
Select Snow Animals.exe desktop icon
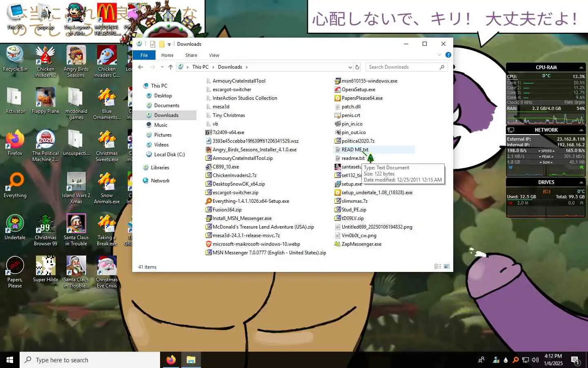[x=107, y=188]
